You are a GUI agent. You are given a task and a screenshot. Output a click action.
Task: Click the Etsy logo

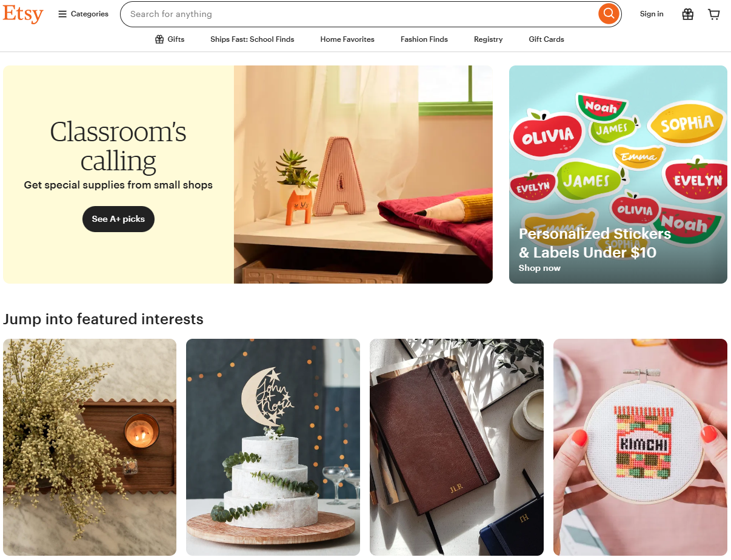[x=23, y=14]
